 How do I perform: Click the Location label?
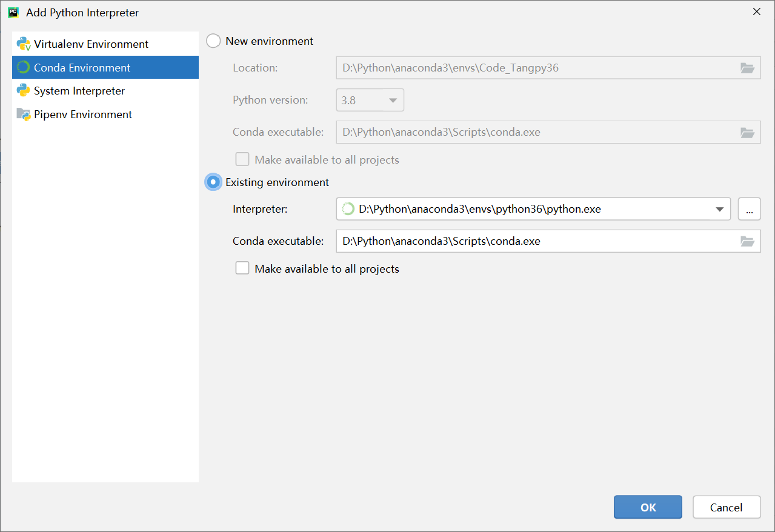click(255, 68)
